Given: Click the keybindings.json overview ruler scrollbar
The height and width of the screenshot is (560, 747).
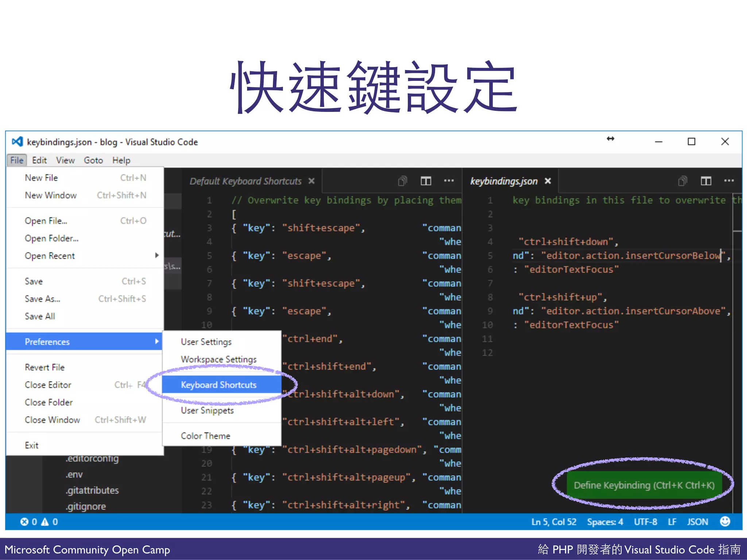Looking at the screenshot, I should tap(737, 353).
